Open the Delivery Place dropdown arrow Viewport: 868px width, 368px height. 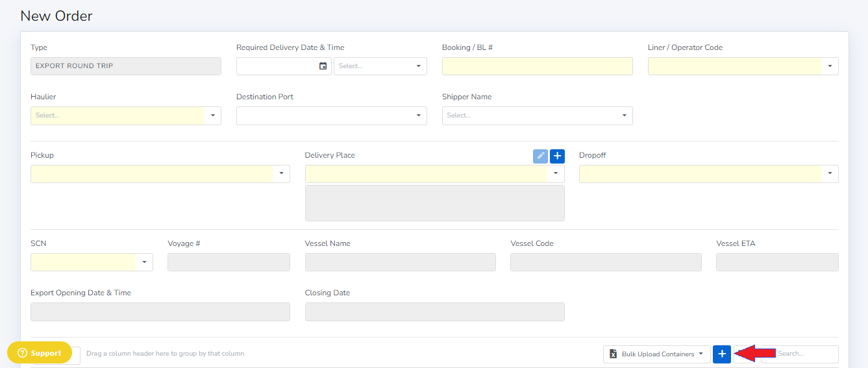click(x=556, y=174)
